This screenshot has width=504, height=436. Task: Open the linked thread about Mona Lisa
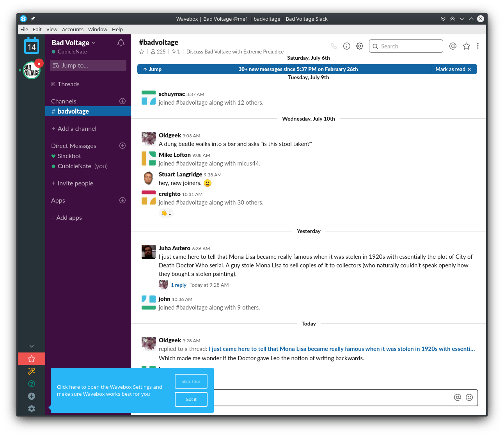342,349
